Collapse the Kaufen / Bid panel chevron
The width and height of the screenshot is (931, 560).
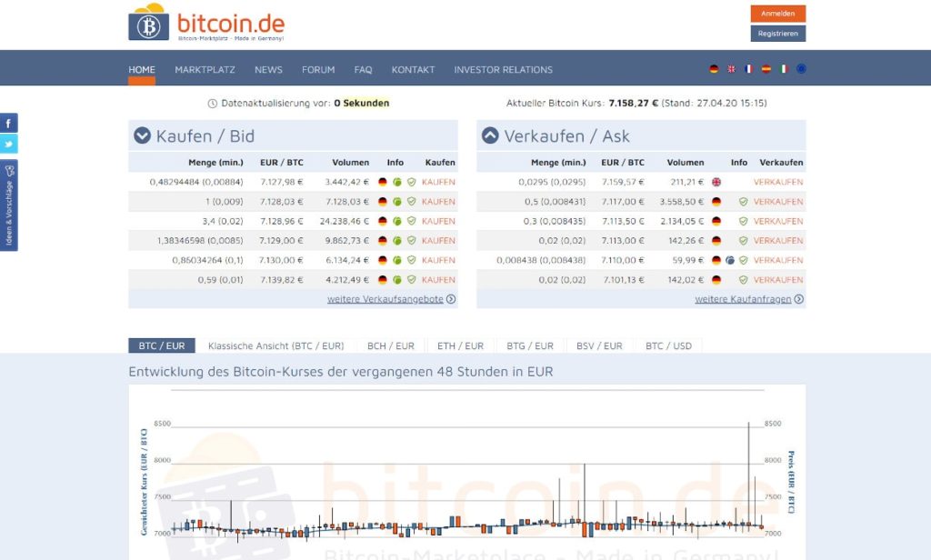[x=142, y=136]
